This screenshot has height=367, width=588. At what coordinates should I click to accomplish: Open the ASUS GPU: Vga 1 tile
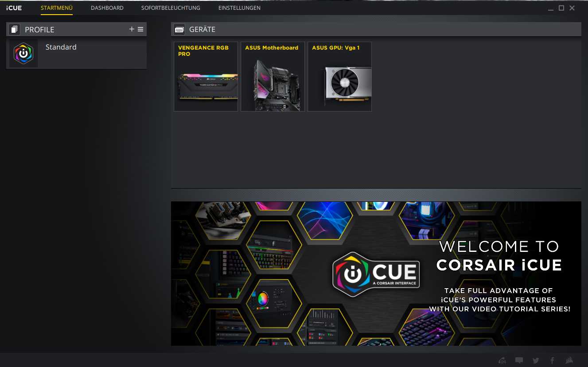339,77
